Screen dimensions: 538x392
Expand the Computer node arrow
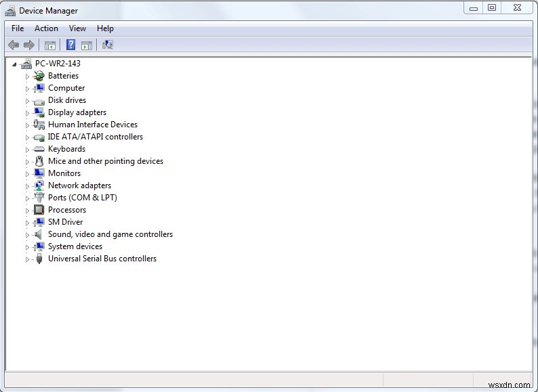[x=28, y=89]
